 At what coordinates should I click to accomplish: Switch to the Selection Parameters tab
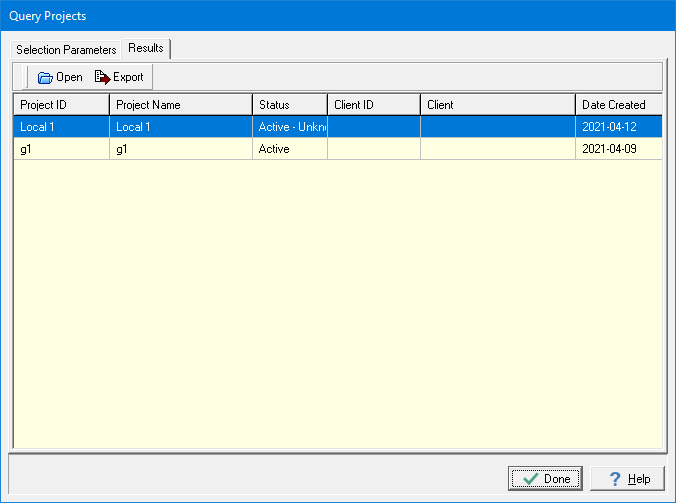[66, 49]
